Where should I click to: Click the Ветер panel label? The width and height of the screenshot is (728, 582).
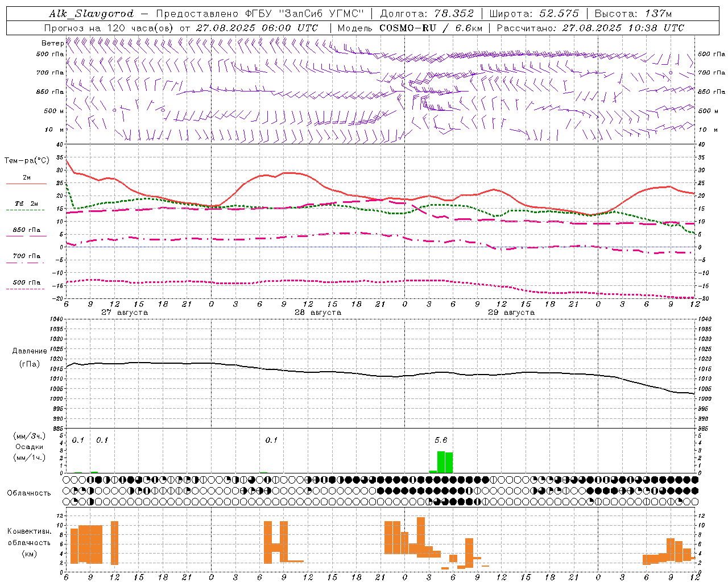coord(52,43)
